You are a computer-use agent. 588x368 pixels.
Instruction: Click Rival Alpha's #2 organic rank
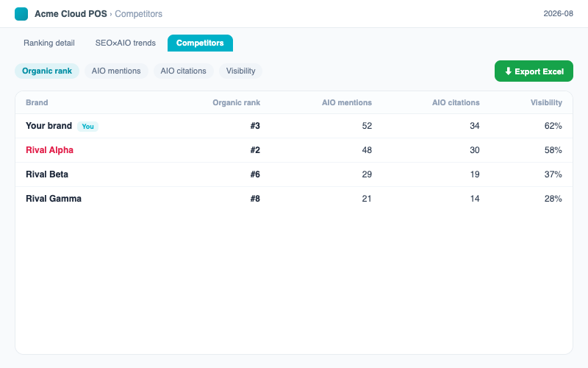[x=255, y=150]
